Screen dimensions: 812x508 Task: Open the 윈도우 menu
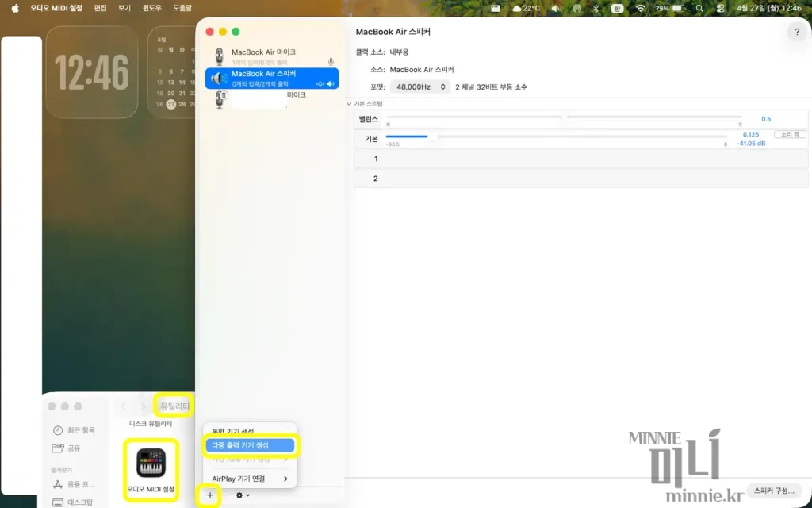(x=151, y=8)
